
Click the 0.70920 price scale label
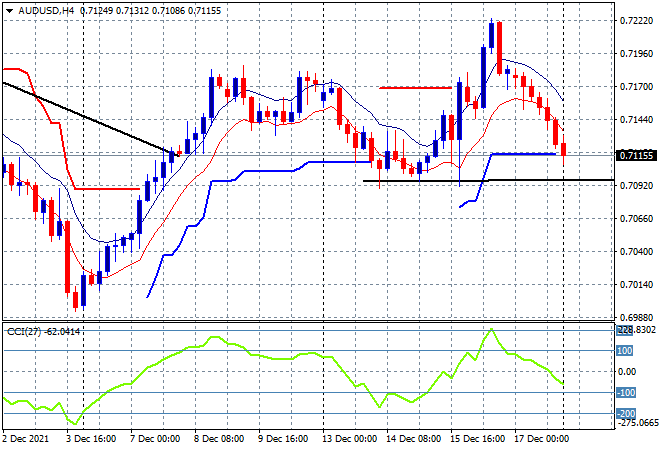[636, 186]
